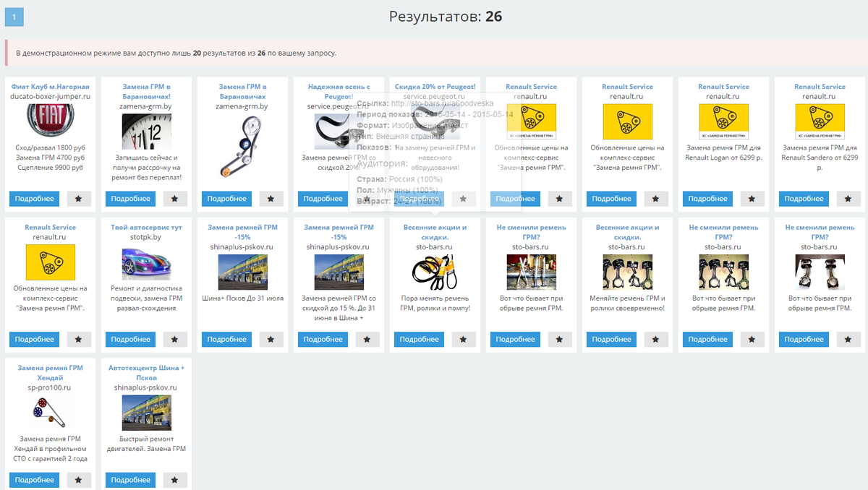Open Автотехцентр Шина + Псков title link
Screen dimensions: 868x490
pos(146,372)
